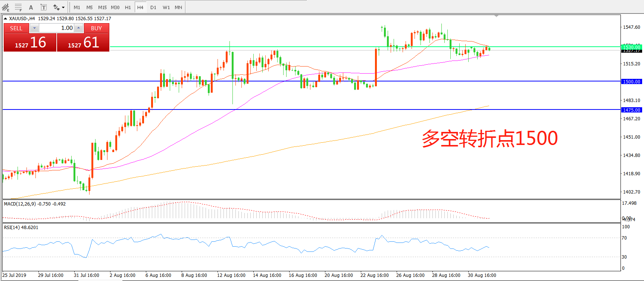This screenshot has height=281, width=644.
Task: Click the BUY button
Action: point(96,28)
